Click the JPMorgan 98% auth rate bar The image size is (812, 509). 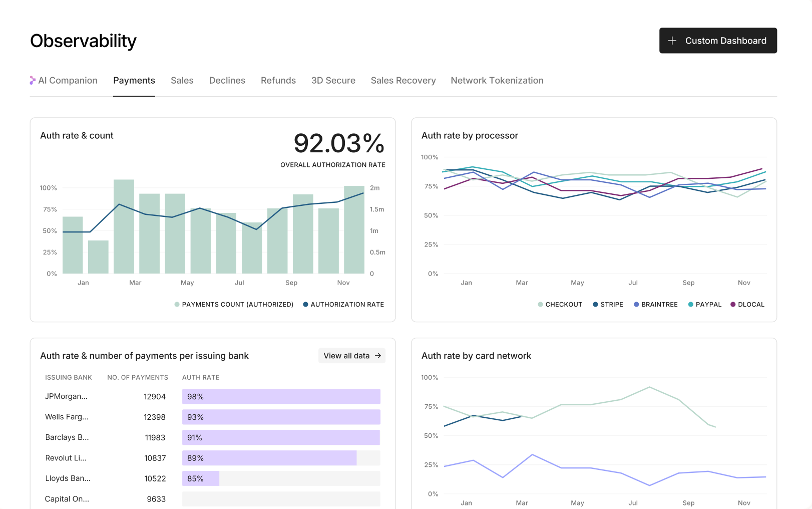click(281, 397)
